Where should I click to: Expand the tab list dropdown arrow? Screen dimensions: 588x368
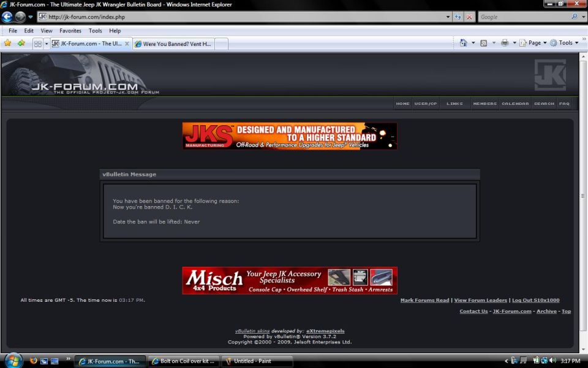pos(47,44)
